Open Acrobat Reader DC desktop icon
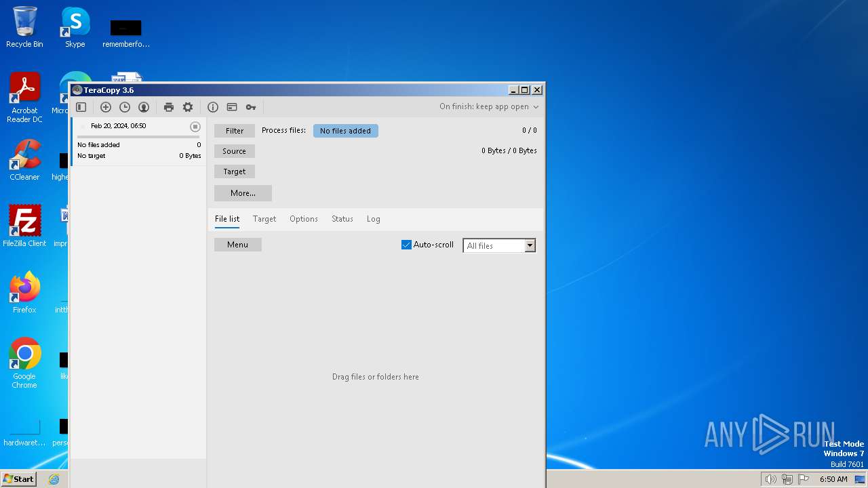 pyautogui.click(x=24, y=98)
